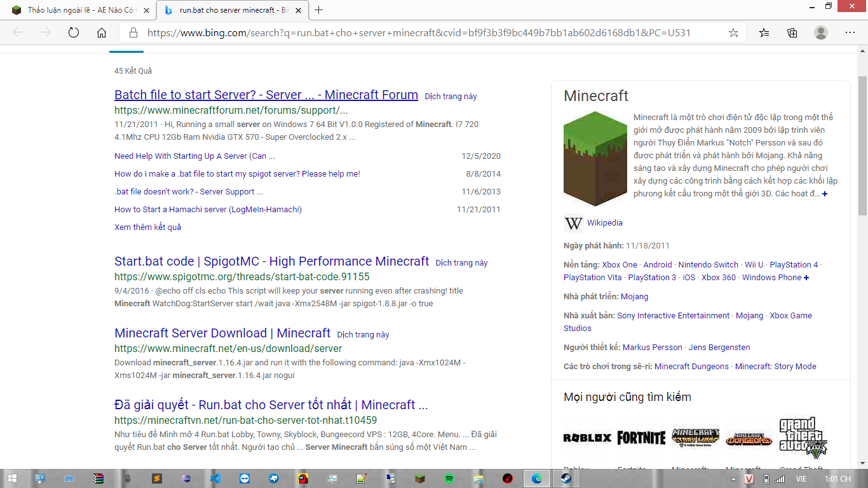Reload the page with the refresh icon

[x=74, y=32]
